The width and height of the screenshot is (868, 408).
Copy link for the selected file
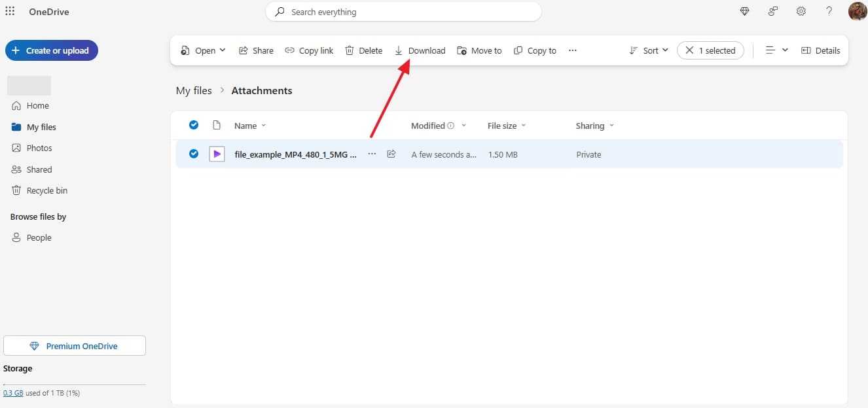click(x=308, y=50)
